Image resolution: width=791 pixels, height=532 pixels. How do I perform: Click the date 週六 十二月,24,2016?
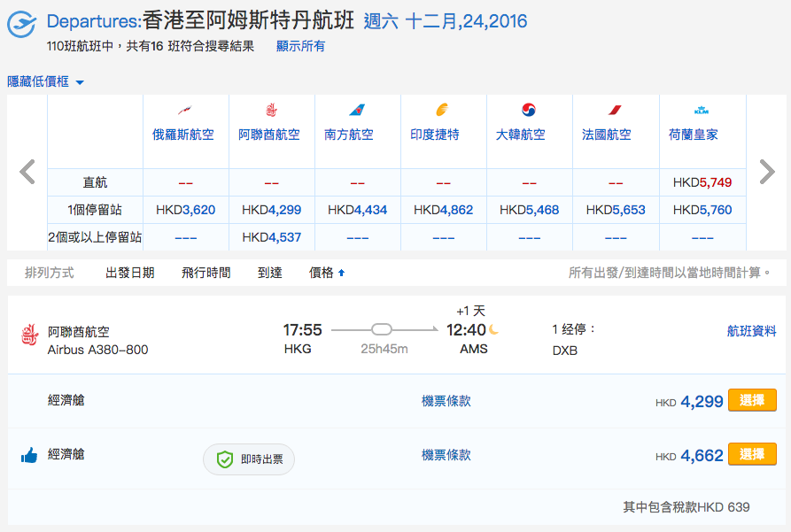(446, 21)
